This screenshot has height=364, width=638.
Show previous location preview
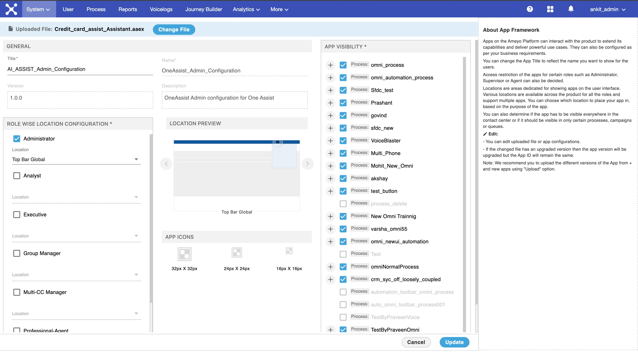click(x=166, y=164)
